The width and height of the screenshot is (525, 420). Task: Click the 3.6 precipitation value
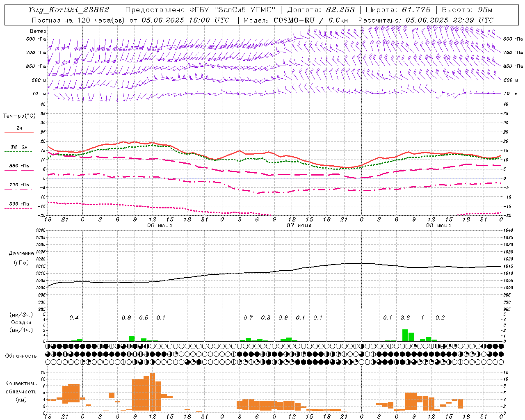(405, 317)
